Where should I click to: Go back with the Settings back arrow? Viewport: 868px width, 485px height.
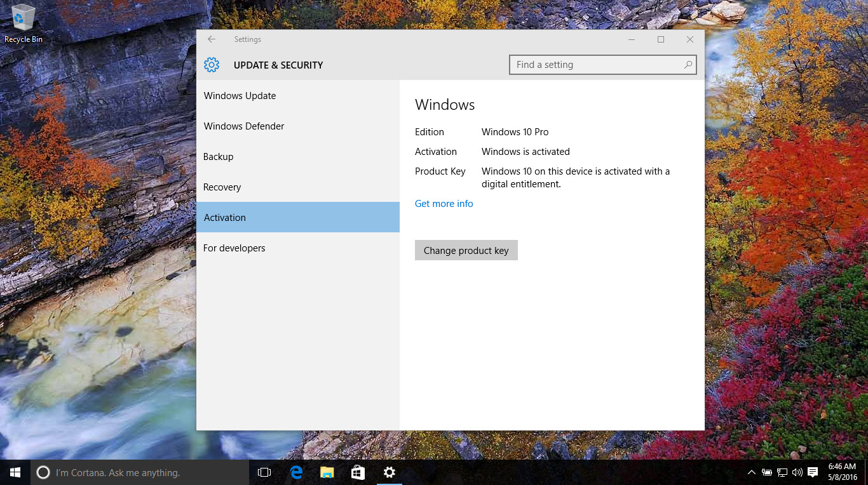(212, 39)
